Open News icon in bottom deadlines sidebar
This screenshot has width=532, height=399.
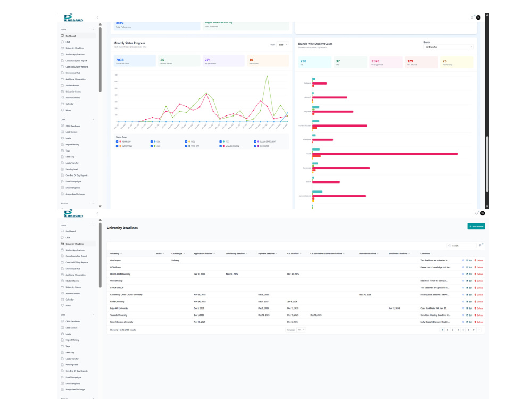point(62,306)
